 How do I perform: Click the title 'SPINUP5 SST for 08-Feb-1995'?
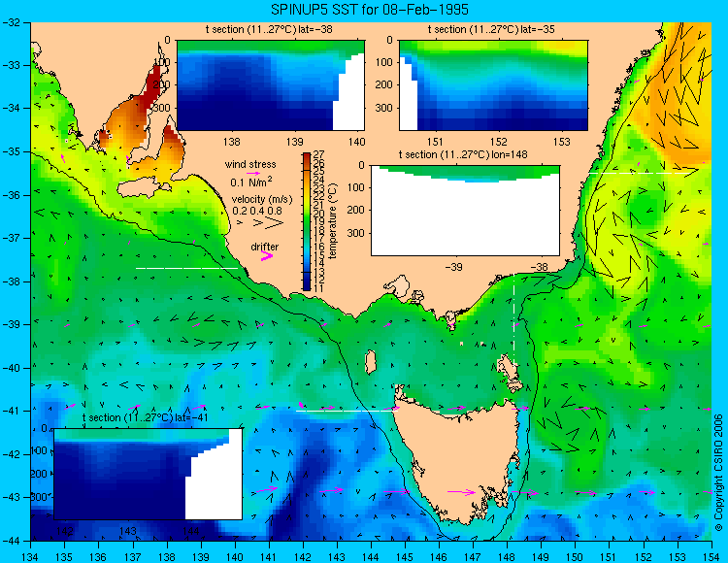tap(370, 10)
